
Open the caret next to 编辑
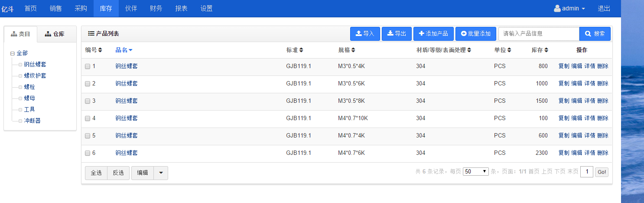point(161,173)
